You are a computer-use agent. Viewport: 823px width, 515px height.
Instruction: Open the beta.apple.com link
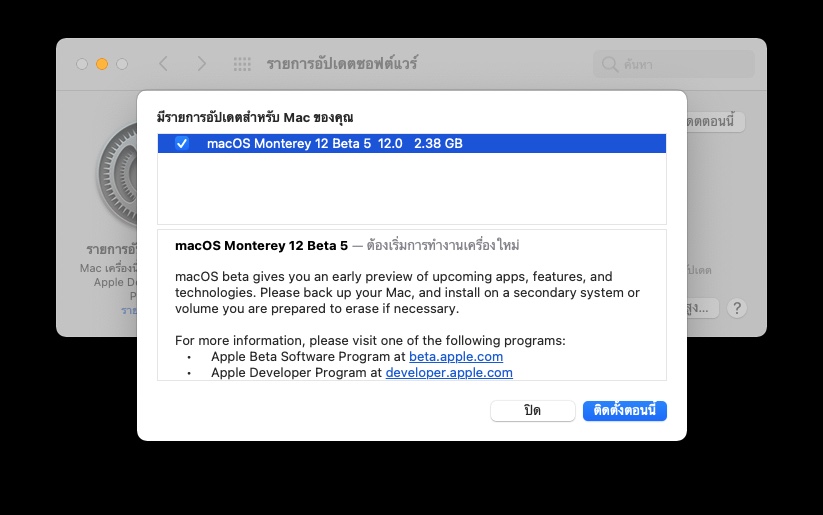coord(455,356)
